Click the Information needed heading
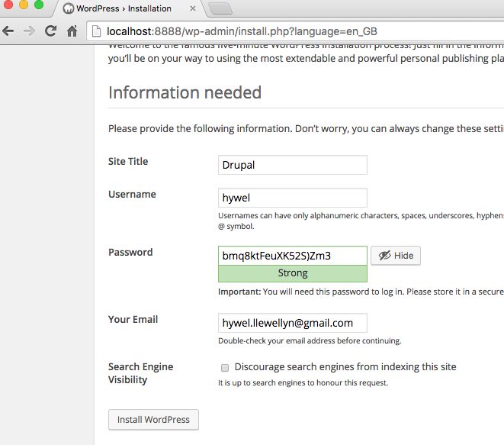The height and width of the screenshot is (445, 504). 185,92
